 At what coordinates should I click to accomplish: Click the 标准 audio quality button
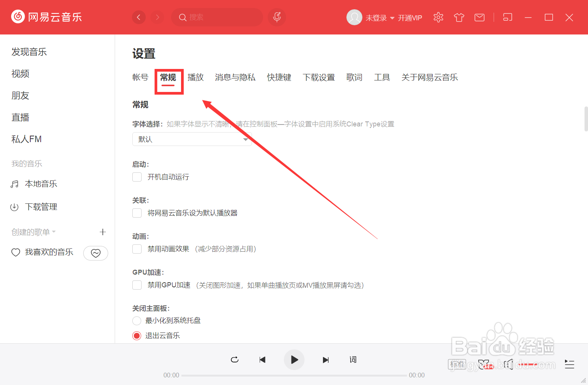tap(457, 364)
